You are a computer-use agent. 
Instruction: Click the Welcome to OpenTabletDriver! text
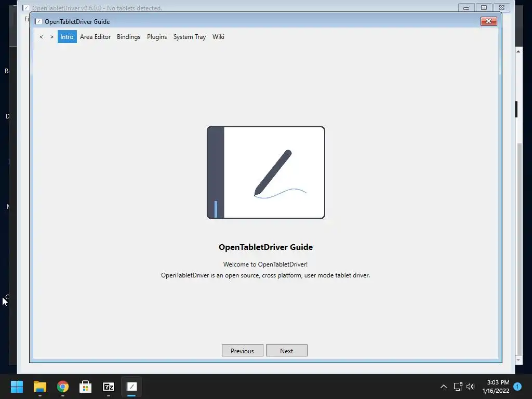[265, 264]
